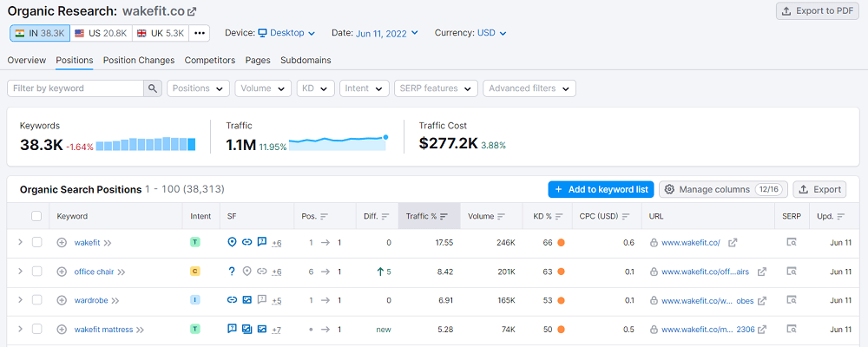The height and width of the screenshot is (347, 868).
Task: Sort by Pos. column sort icon
Action: click(325, 216)
